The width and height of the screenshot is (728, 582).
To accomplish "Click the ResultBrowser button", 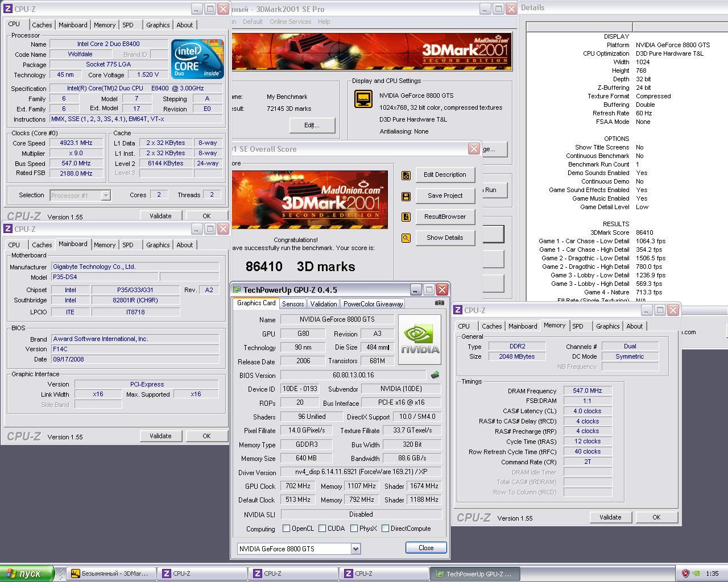I will 445,217.
